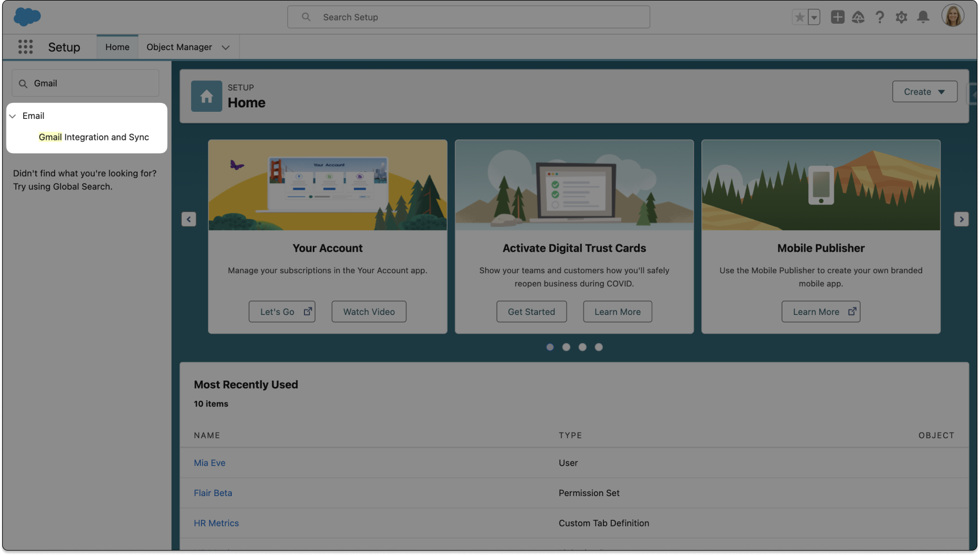Open the Mia Eve user link
Viewport: 980px width, 555px height.
pos(210,463)
